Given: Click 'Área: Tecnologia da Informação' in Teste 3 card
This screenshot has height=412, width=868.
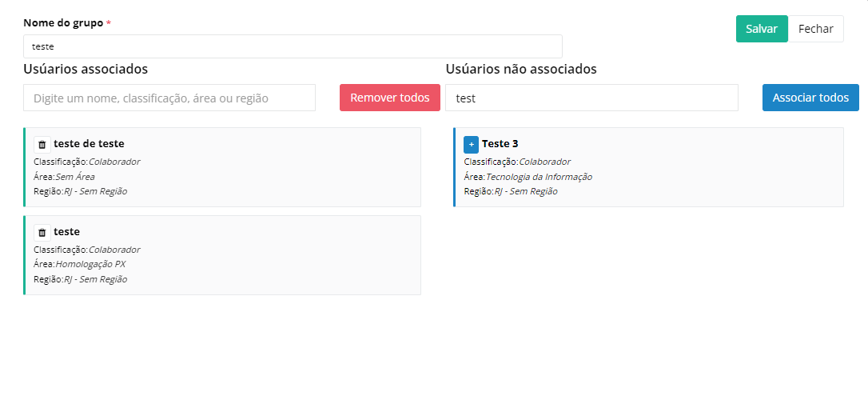Looking at the screenshot, I should 528,177.
